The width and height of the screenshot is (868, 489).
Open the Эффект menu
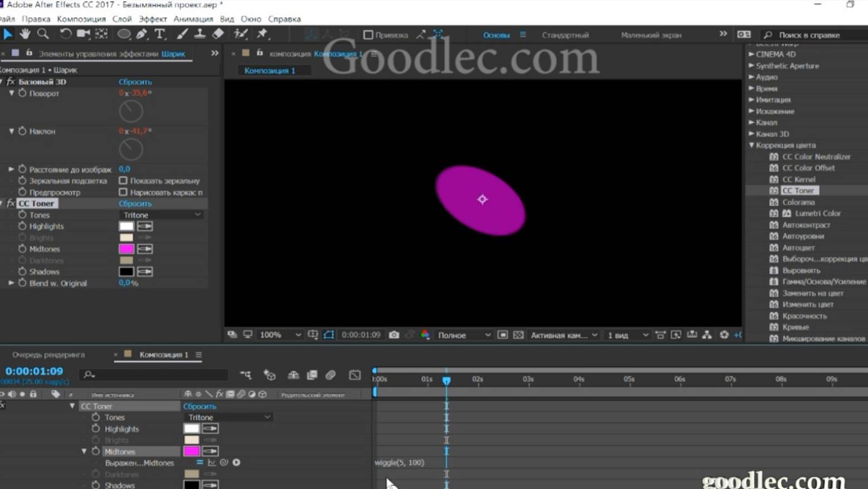pos(153,18)
